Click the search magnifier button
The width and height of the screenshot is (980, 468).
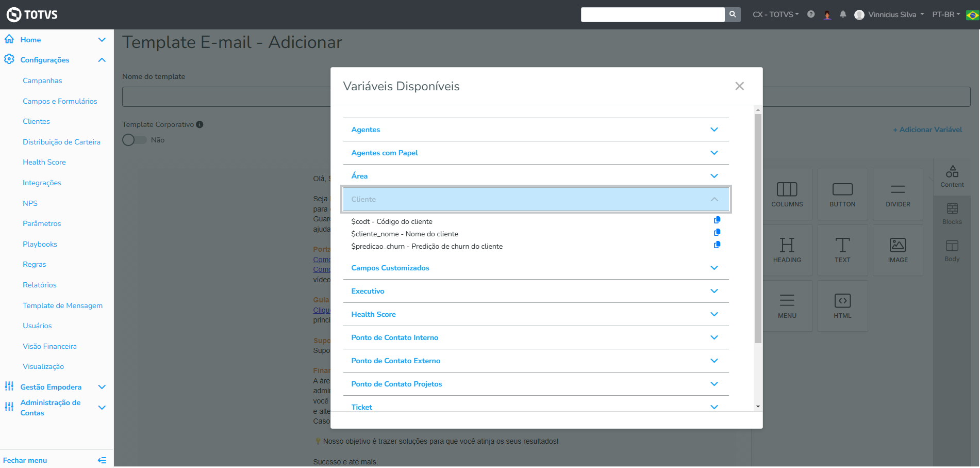(x=733, y=14)
